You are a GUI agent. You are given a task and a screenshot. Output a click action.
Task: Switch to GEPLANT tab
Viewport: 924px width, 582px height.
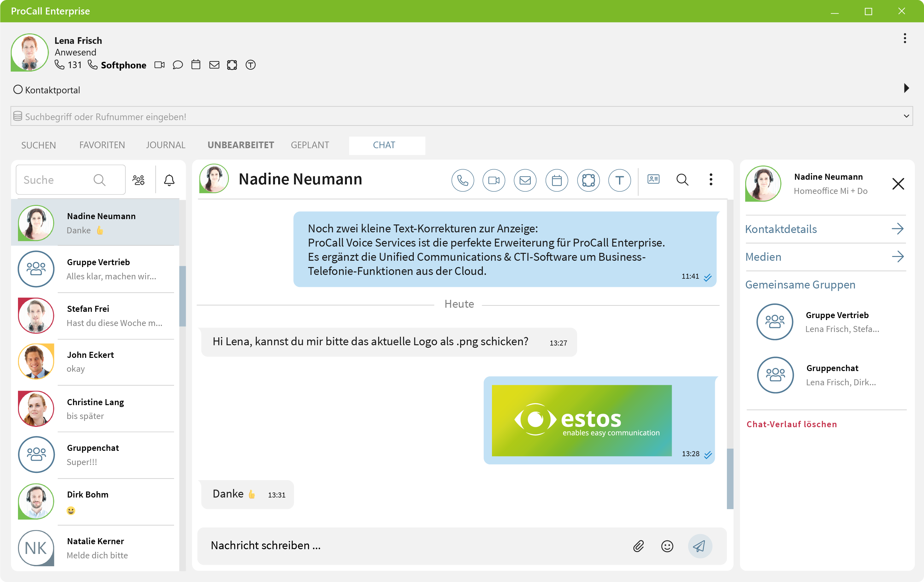[310, 145]
